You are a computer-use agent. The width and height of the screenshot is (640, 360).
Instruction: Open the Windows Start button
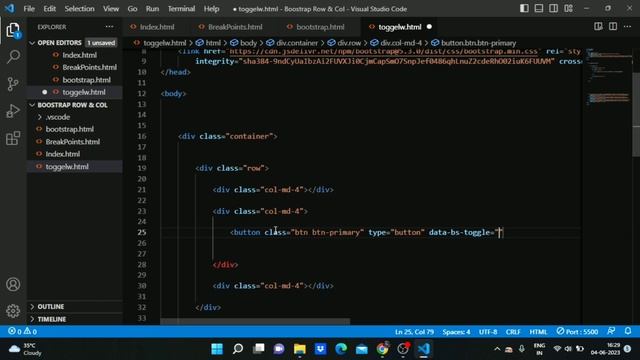click(x=217, y=349)
